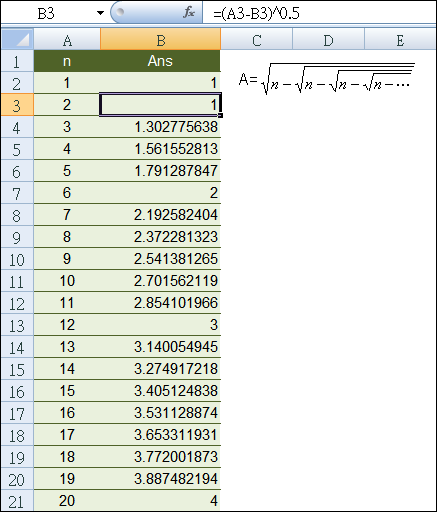Image resolution: width=437 pixels, height=512 pixels.
Task: Click cell with value 3.405124838
Action: point(160,391)
